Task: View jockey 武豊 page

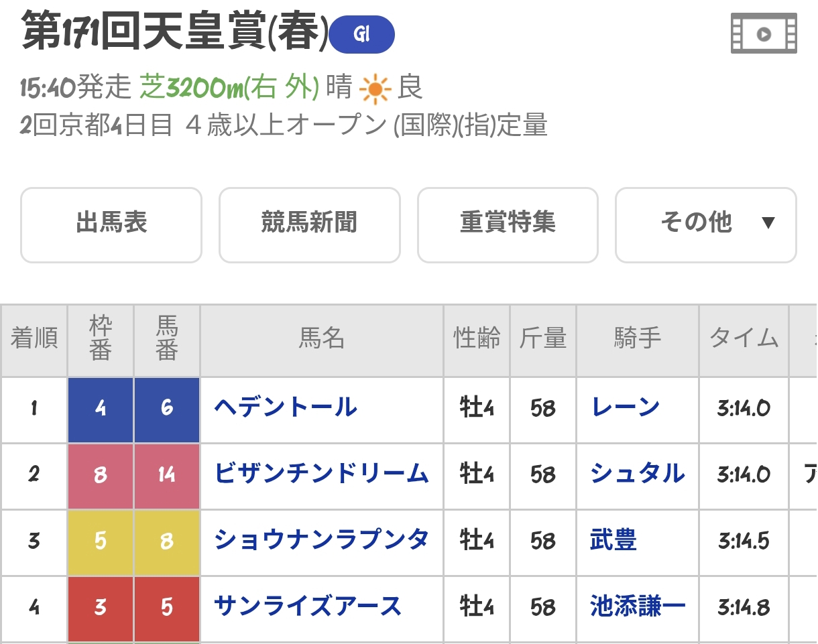Action: pos(613,540)
